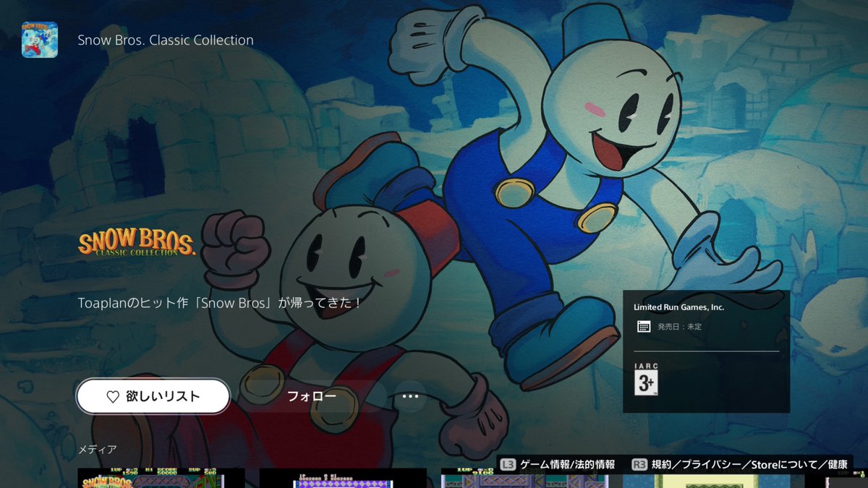Add game to wishlist with 欲しいリスト button
This screenshot has width=868, height=488.
[x=153, y=396]
